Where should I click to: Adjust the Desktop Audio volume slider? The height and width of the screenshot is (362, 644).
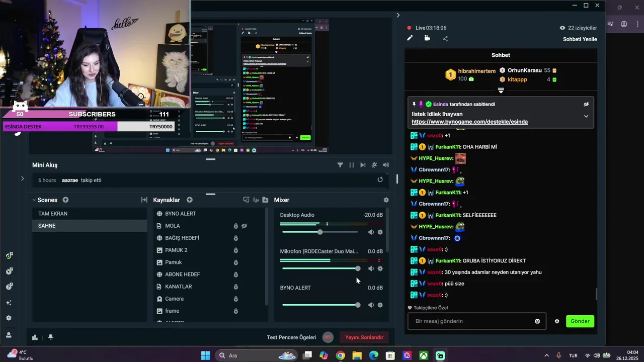point(320,232)
